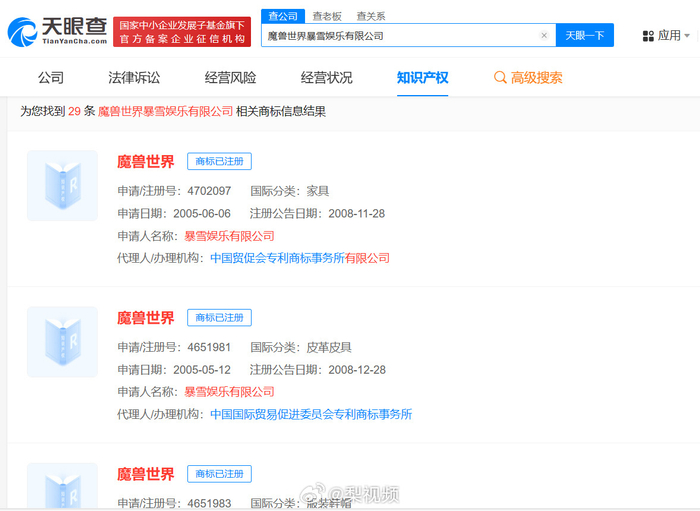
Task: Click 商标已注册 badge on the 4651983 entry
Action: click(x=219, y=474)
